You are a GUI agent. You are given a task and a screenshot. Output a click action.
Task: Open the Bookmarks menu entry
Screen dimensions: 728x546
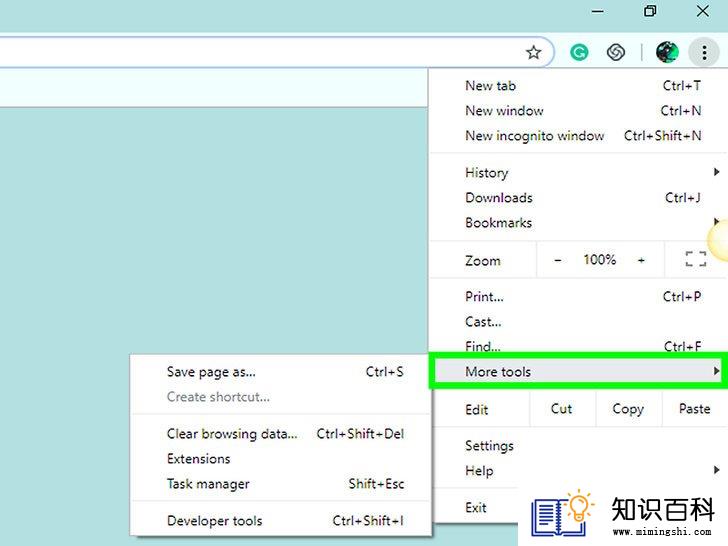coord(578,223)
